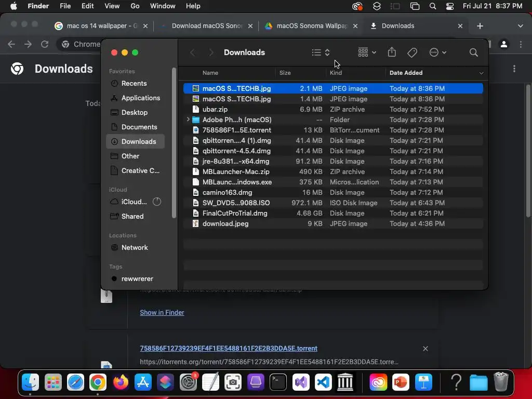Open the Edit menu
The width and height of the screenshot is (532, 399).
click(87, 6)
